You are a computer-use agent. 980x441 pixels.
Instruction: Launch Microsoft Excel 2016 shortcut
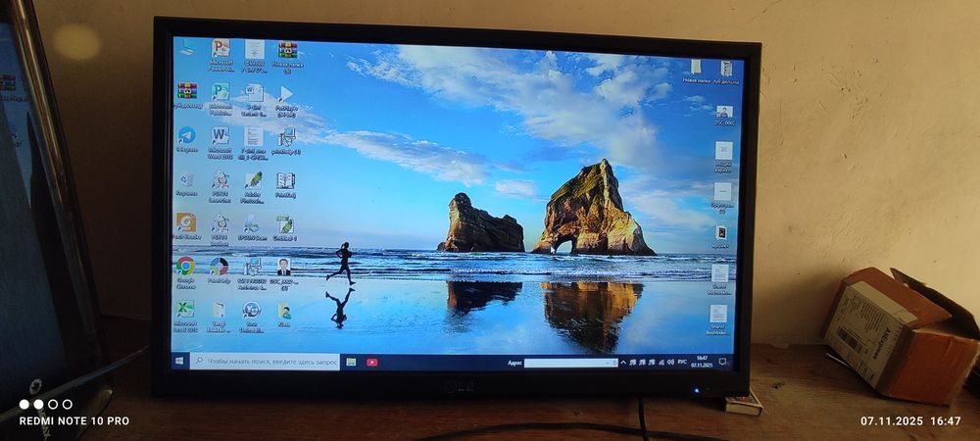pyautogui.click(x=185, y=317)
